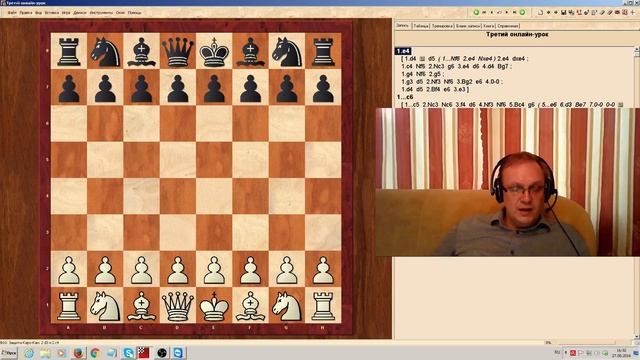Viewport: 640px width, 360px height.
Task: Open the Инструменты menu
Action: (x=101, y=13)
